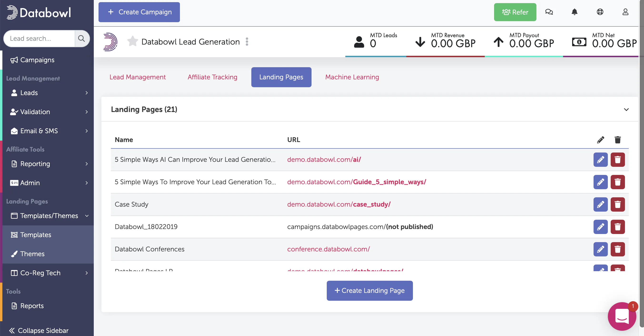This screenshot has width=644, height=336.
Task: Expand the Admin sidebar menu
Action: 48,183
